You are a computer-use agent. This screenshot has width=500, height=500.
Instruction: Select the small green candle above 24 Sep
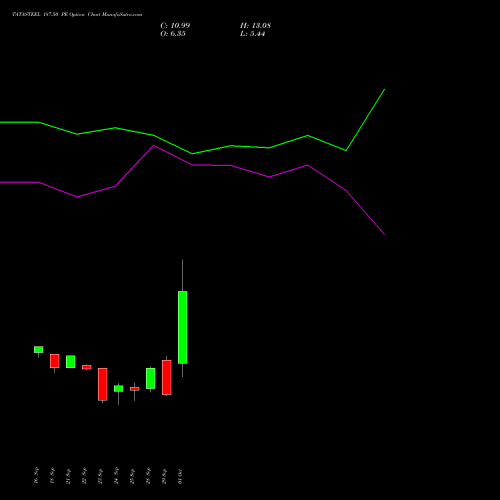pos(119,388)
